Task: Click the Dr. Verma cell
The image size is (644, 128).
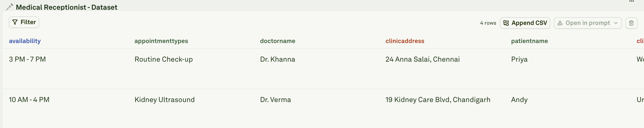Action: (276, 100)
